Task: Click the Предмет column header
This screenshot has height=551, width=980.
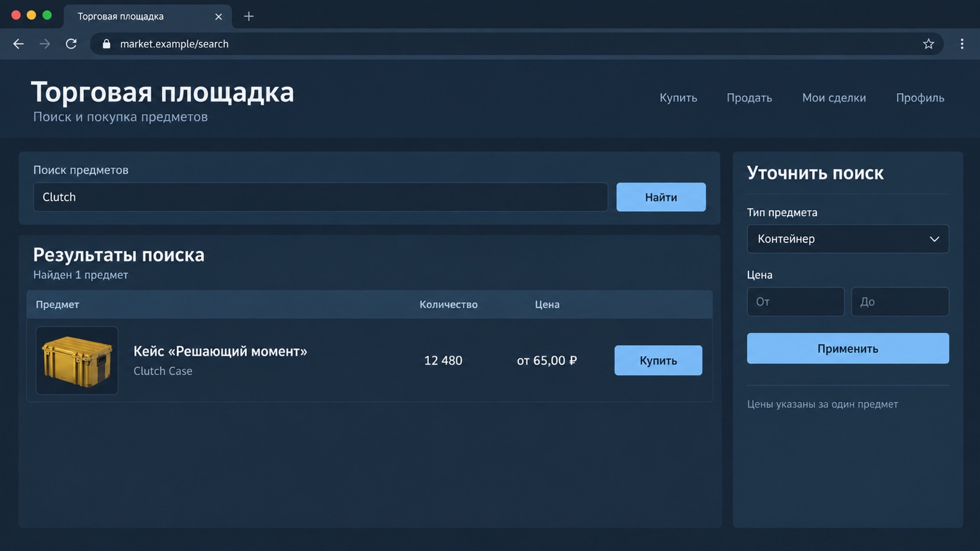Action: click(x=58, y=304)
